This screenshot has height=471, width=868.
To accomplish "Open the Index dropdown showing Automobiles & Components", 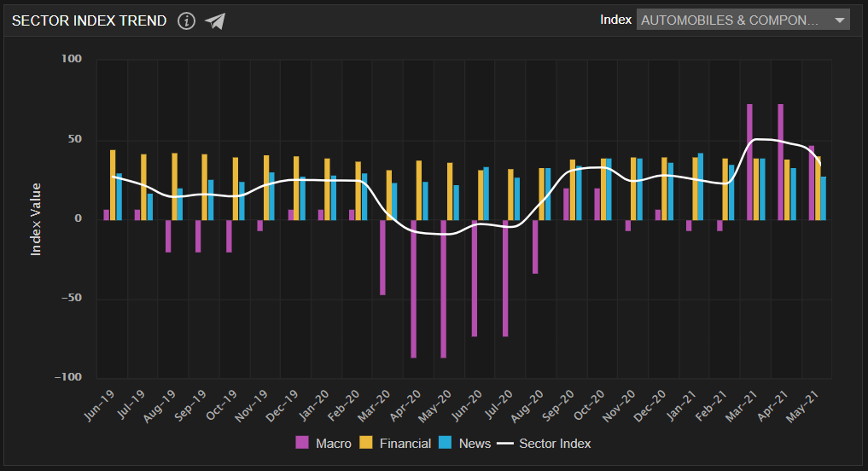I will [x=732, y=20].
